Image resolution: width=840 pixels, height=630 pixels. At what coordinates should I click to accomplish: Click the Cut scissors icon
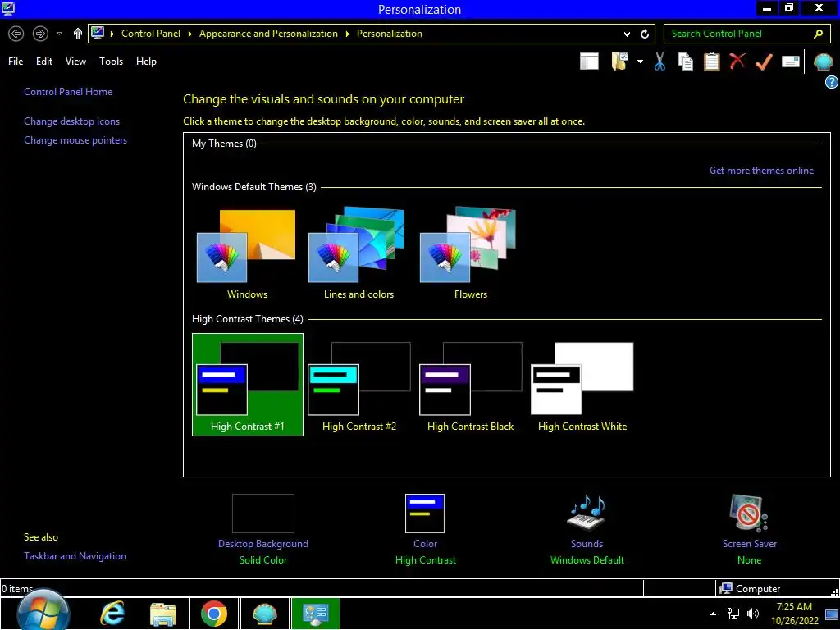click(x=660, y=62)
